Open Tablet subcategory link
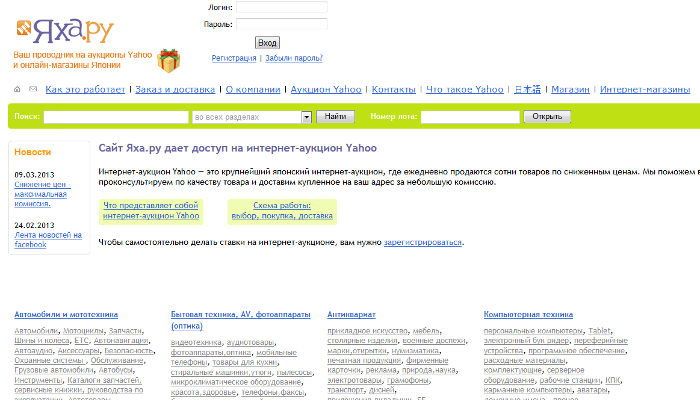 click(599, 331)
